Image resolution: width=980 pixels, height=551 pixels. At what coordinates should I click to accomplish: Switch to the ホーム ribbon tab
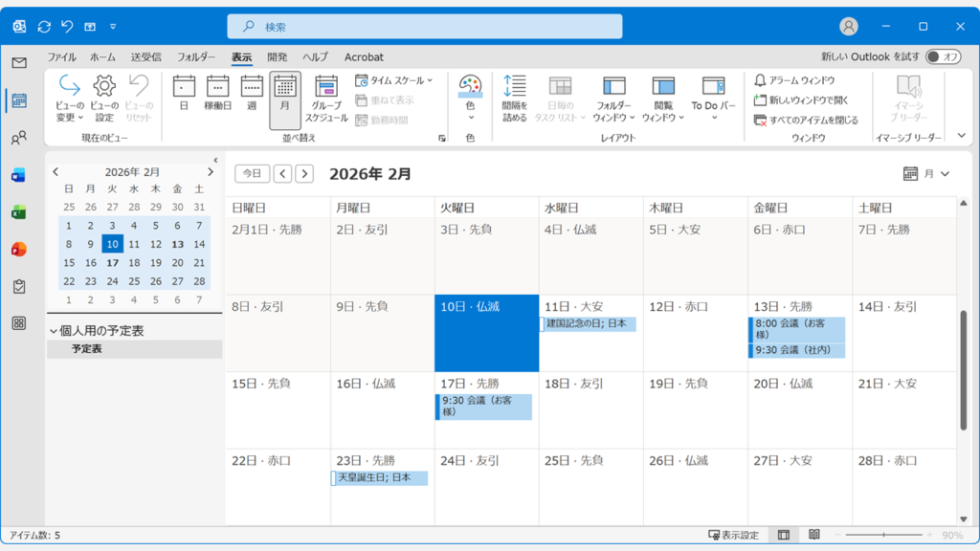click(102, 56)
